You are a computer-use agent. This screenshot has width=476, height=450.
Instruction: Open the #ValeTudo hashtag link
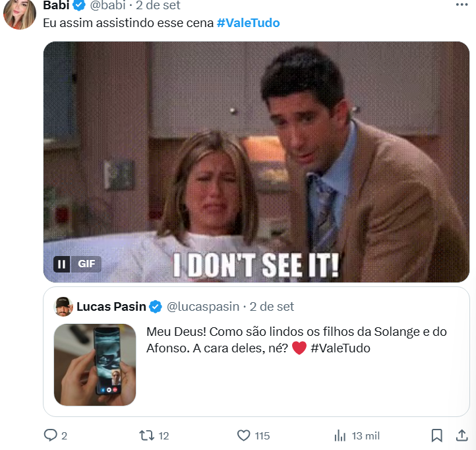(x=248, y=23)
